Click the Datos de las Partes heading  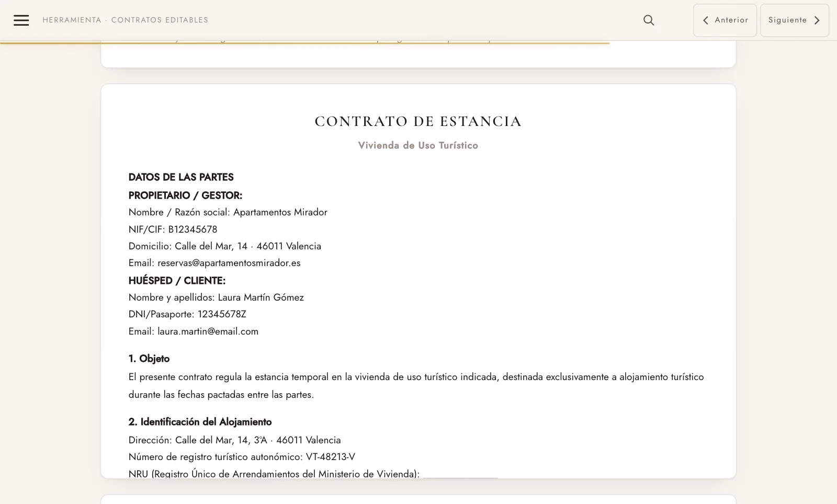(181, 177)
